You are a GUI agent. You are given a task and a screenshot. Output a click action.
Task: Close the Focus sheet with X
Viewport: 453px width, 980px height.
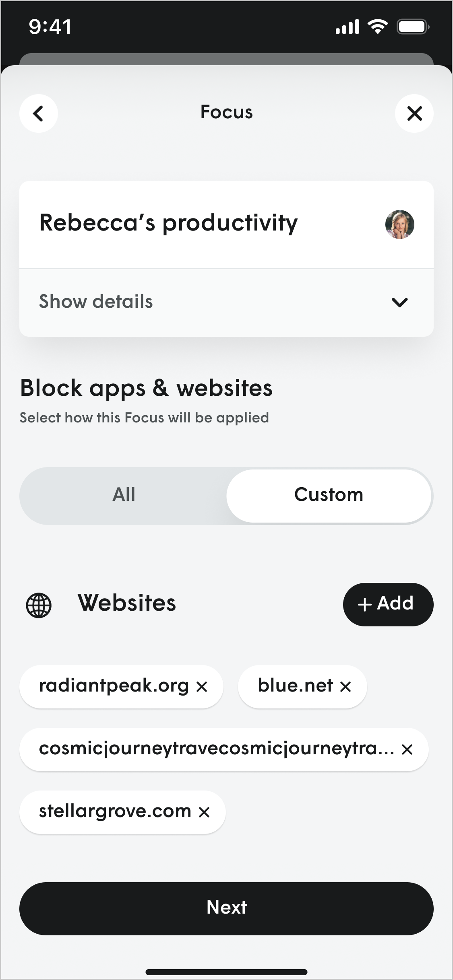point(414,113)
